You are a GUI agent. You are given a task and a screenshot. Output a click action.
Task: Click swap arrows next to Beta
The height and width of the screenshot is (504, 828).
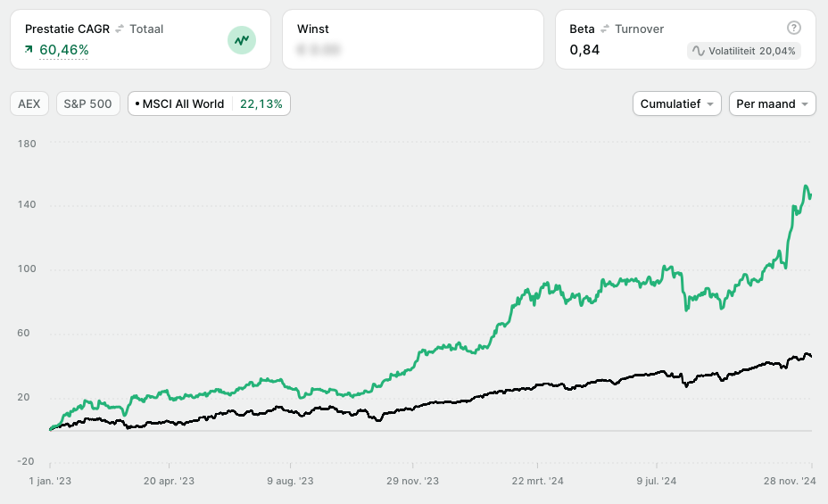coord(606,29)
